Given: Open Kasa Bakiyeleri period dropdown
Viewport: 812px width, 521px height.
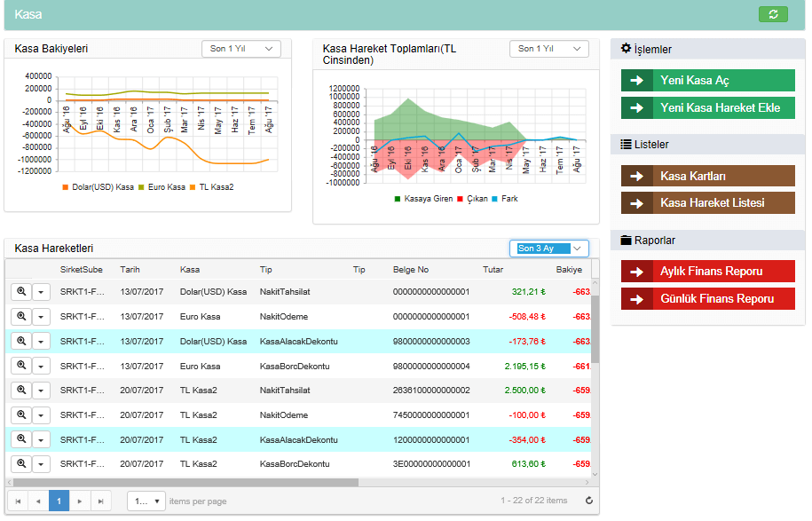Looking at the screenshot, I should (x=240, y=49).
